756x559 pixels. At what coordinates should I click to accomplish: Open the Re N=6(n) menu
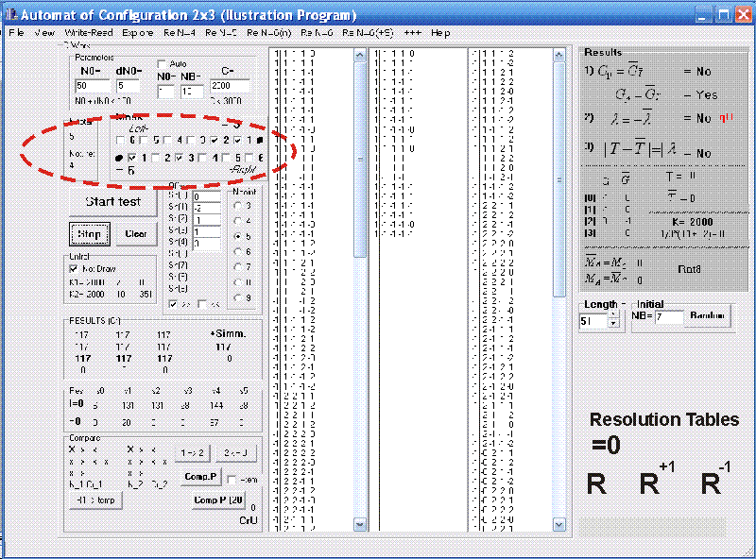pyautogui.click(x=269, y=33)
